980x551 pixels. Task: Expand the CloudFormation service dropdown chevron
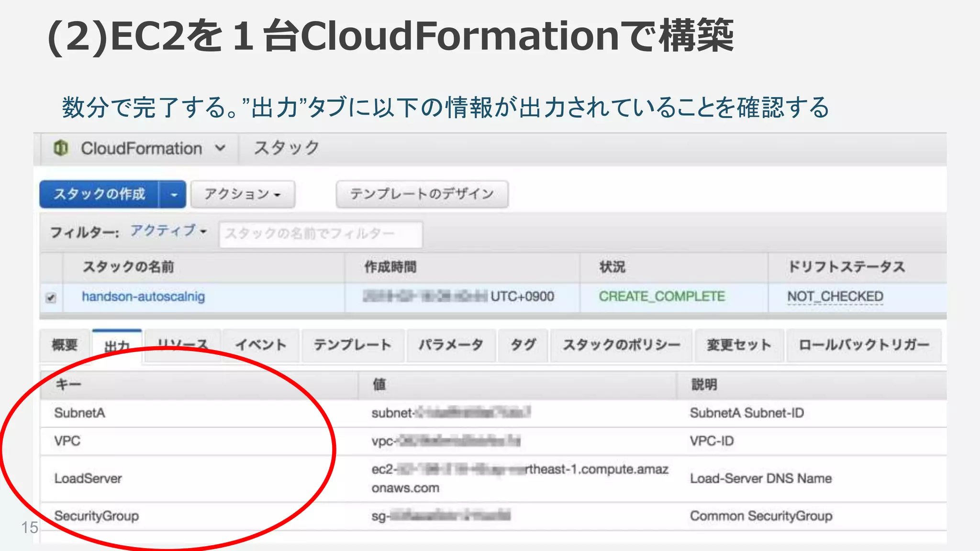pyautogui.click(x=220, y=148)
